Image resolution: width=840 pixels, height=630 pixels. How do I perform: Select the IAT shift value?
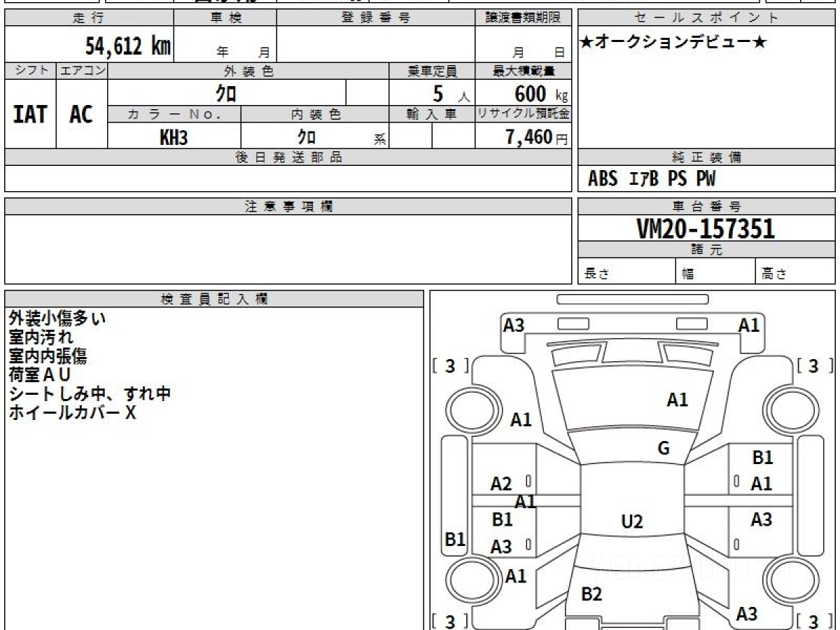click(30, 114)
